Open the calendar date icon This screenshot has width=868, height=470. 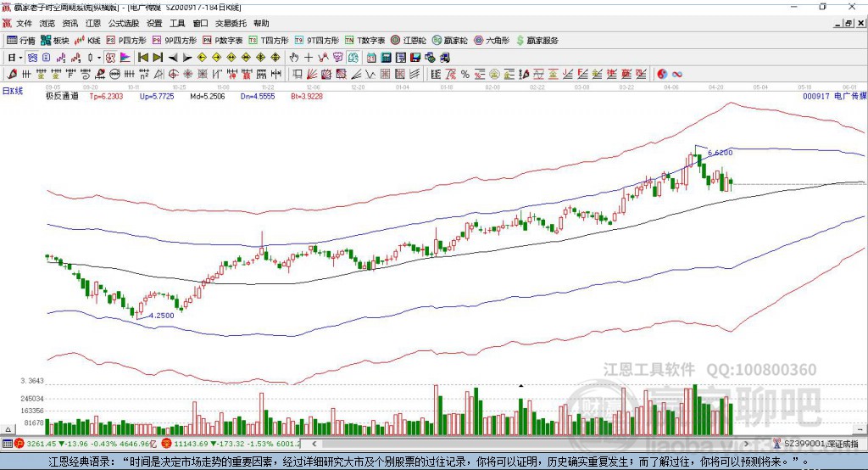(x=371, y=58)
